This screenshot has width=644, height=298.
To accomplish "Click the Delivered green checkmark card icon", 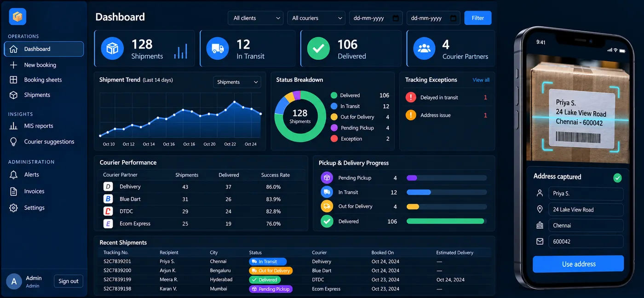I will [x=318, y=49].
